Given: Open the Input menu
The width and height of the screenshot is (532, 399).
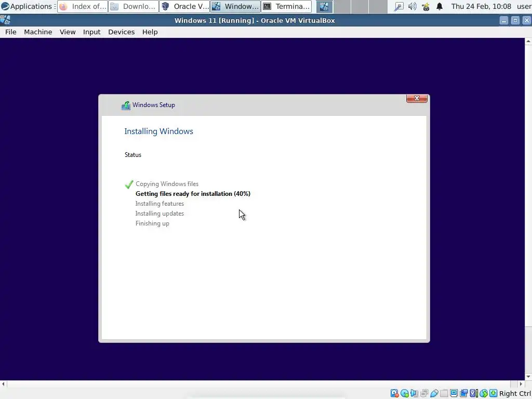Looking at the screenshot, I should point(91,32).
